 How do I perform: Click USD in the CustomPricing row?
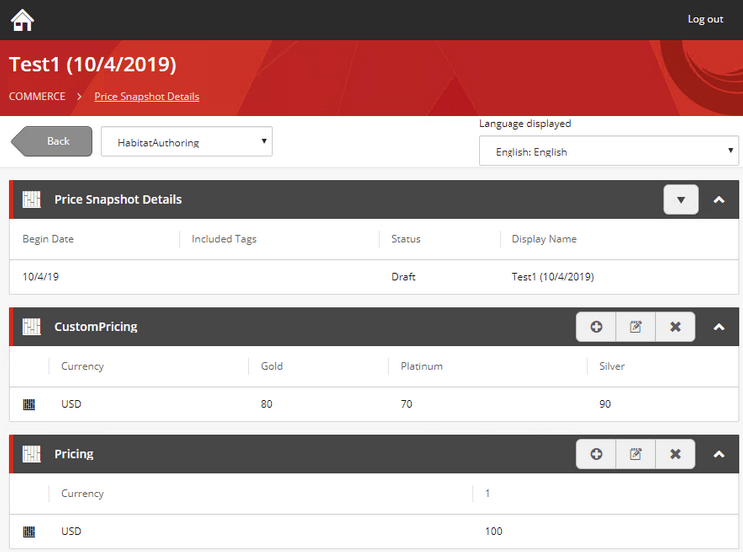coord(71,404)
